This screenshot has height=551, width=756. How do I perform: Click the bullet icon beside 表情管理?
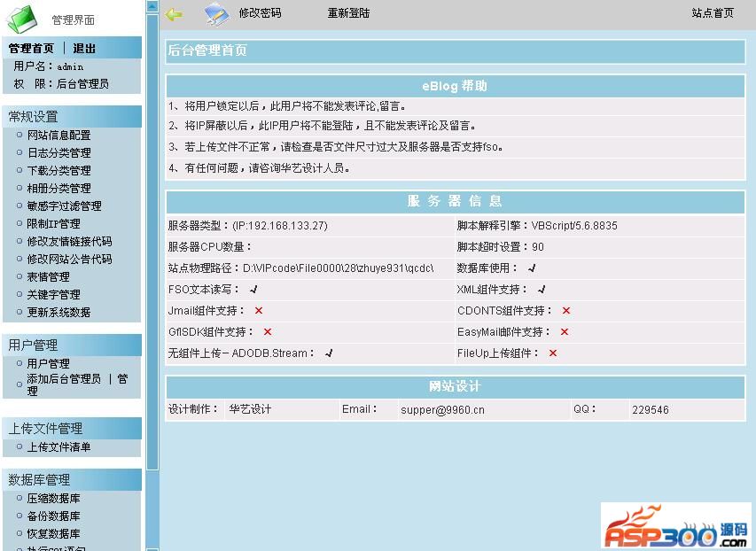pyautogui.click(x=19, y=276)
